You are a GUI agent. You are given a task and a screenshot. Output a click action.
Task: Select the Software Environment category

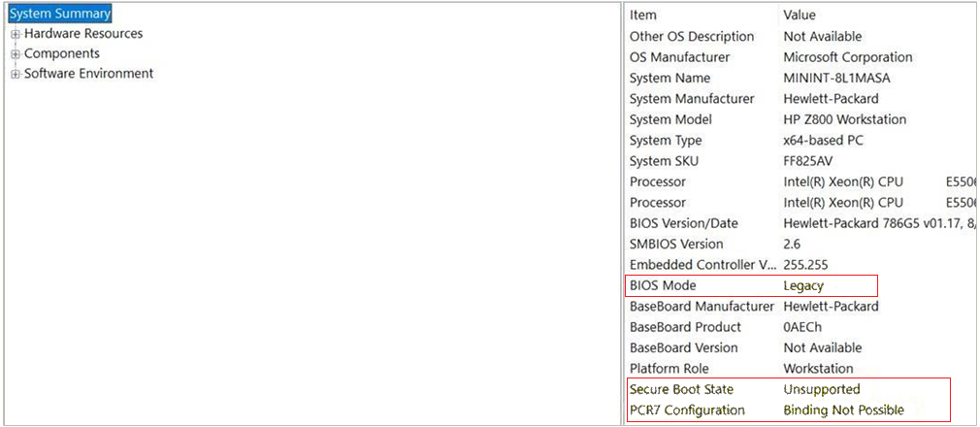pos(88,74)
